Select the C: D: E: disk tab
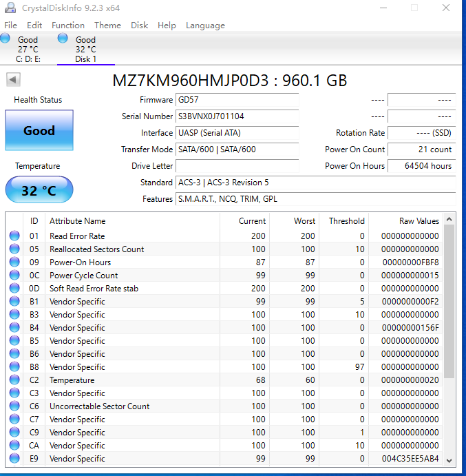 (28, 49)
